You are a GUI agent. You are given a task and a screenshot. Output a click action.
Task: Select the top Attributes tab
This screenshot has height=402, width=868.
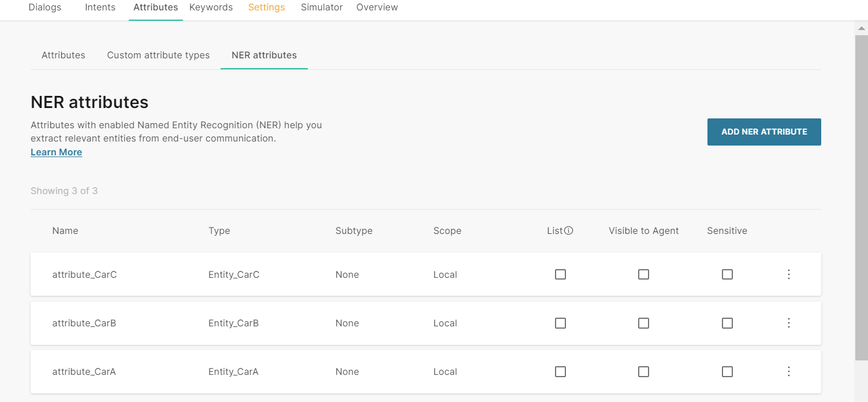pos(155,8)
